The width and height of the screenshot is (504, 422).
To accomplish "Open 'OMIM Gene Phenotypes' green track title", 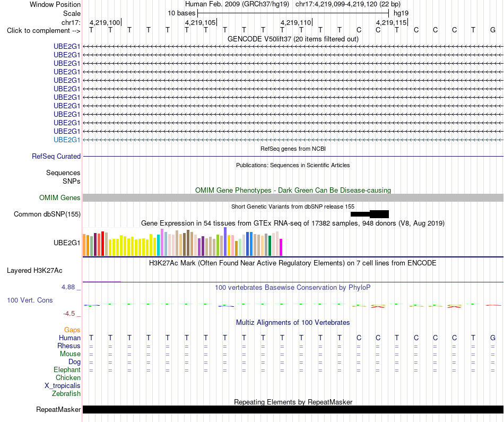I will tap(293, 190).
